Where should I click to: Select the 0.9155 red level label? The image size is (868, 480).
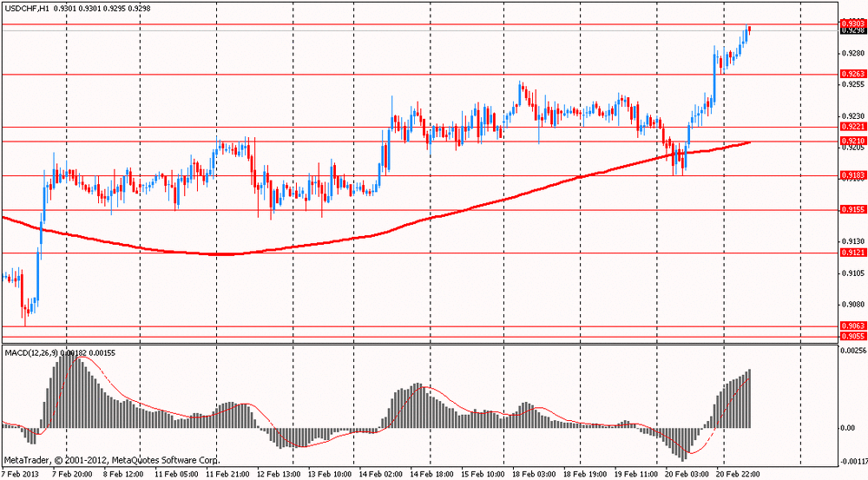click(852, 210)
